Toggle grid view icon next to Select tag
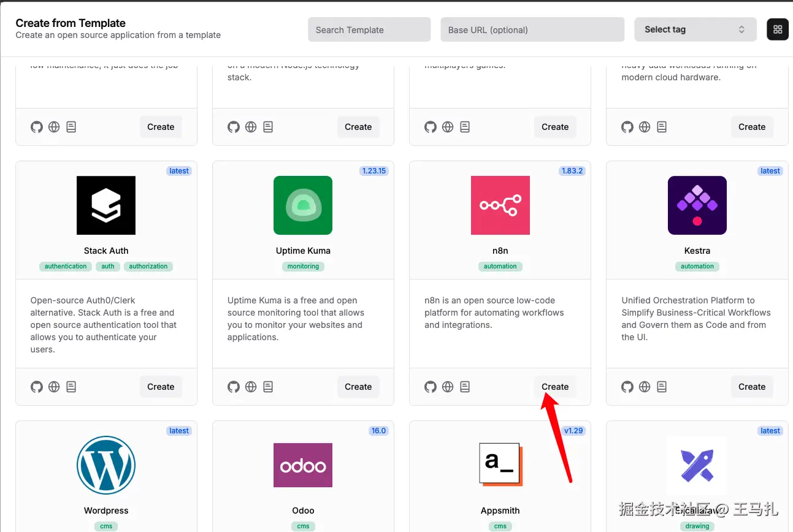The image size is (793, 532). tap(778, 29)
